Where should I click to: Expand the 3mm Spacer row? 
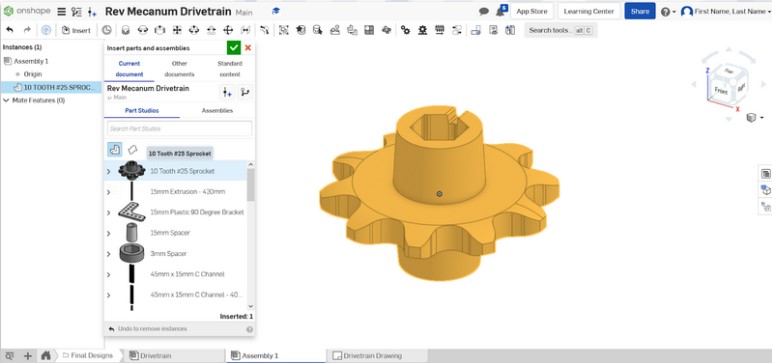tap(108, 254)
